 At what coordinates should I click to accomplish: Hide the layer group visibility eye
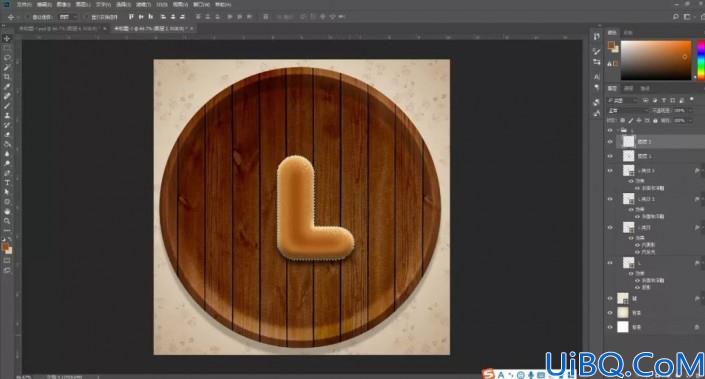[x=610, y=130]
